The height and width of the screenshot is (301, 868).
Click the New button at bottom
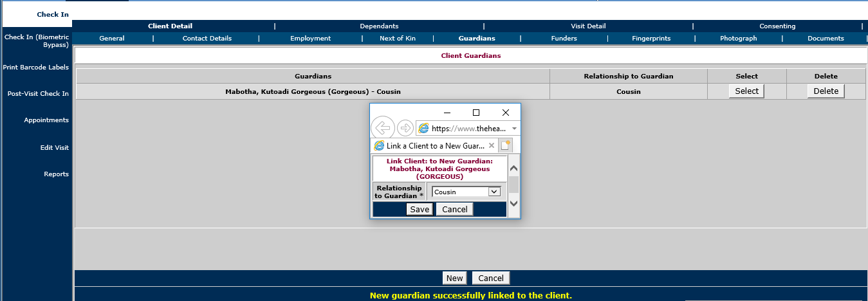click(x=454, y=278)
